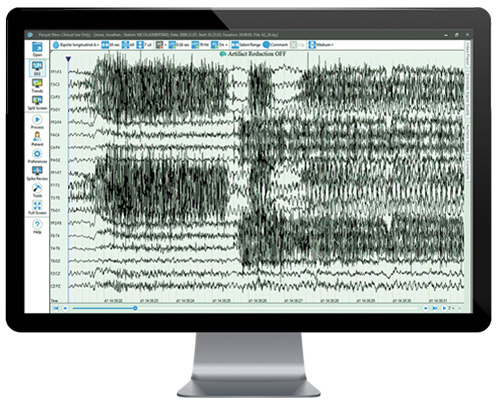
Task: Open the Video Player side tab
Action: [x=468, y=53]
